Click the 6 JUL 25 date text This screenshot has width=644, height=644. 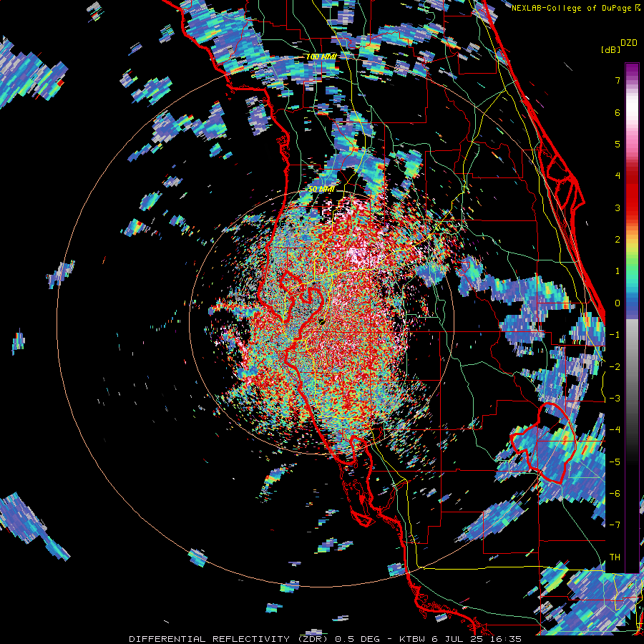(x=459, y=639)
